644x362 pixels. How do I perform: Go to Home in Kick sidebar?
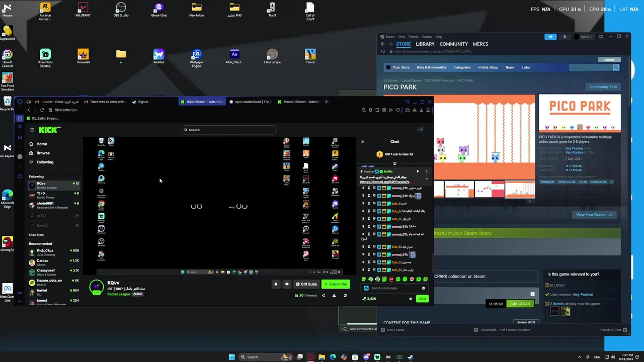[41, 144]
